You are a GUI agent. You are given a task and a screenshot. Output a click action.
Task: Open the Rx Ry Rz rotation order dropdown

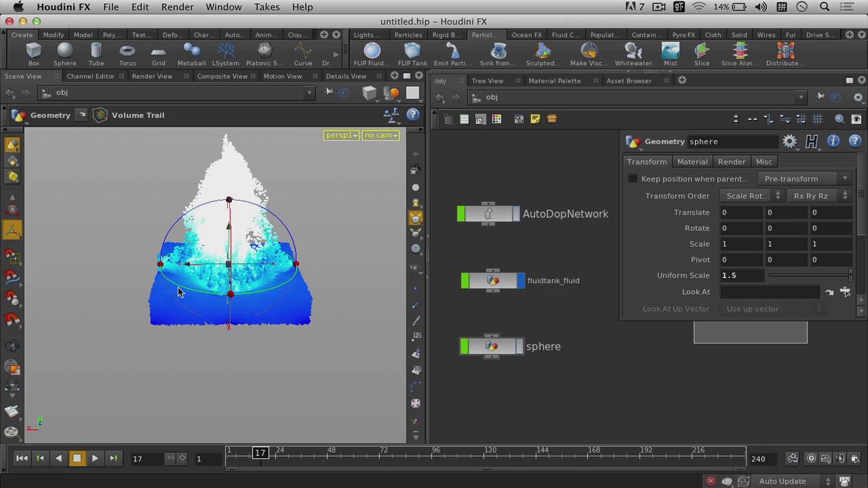tap(820, 196)
